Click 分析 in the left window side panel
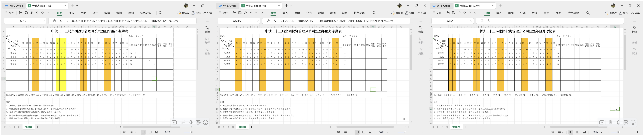This screenshot has width=644, height=136. pos(207,40)
